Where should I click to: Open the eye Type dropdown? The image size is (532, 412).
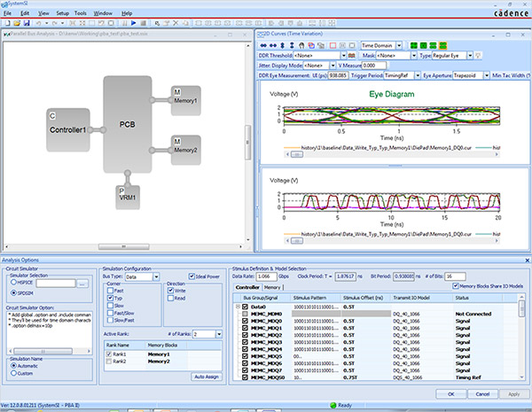(x=470, y=55)
